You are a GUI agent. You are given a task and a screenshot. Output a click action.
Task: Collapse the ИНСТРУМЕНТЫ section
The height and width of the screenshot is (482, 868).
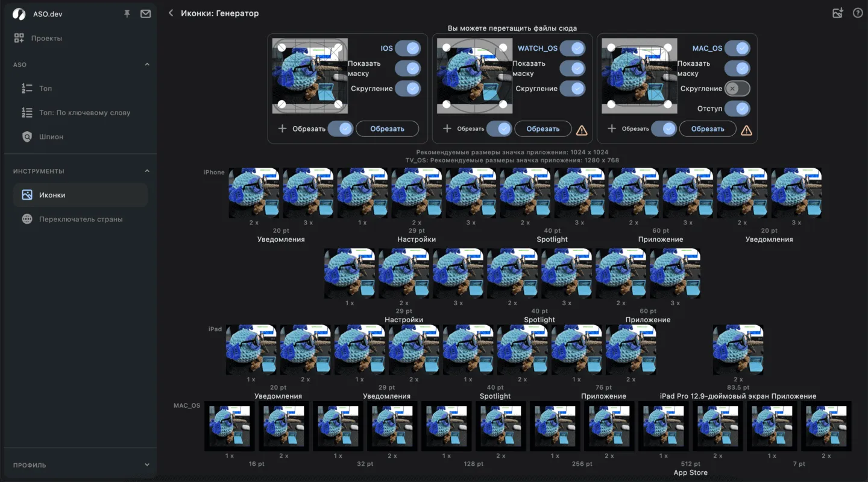pyautogui.click(x=147, y=171)
